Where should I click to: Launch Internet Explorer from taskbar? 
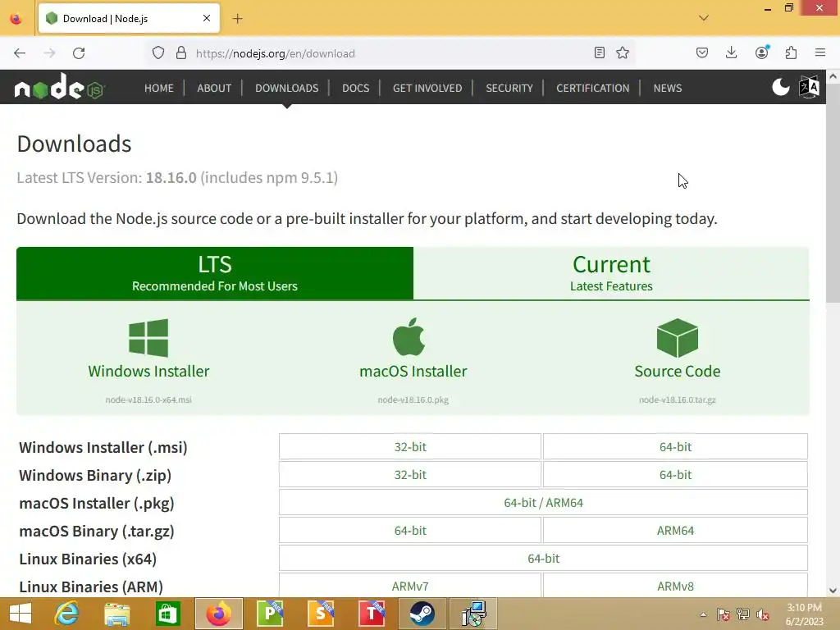(x=66, y=614)
